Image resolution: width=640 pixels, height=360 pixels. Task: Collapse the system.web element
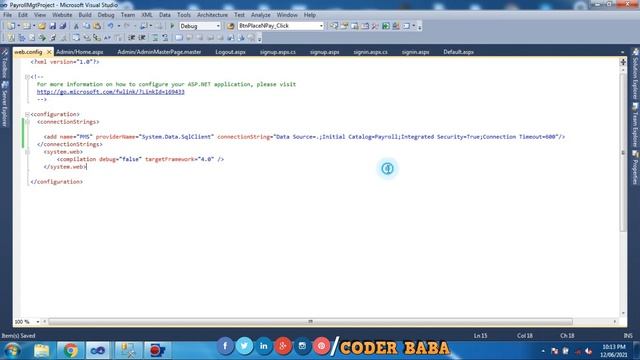(x=27, y=152)
